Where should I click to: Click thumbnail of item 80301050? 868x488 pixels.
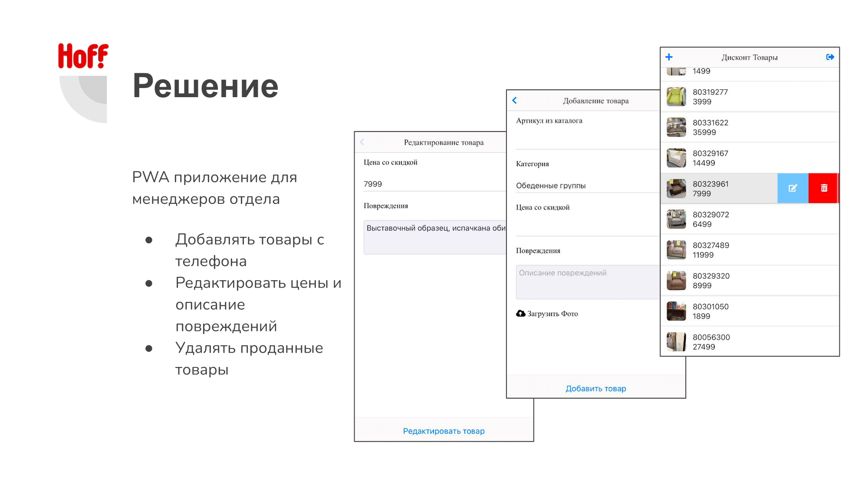coord(676,311)
